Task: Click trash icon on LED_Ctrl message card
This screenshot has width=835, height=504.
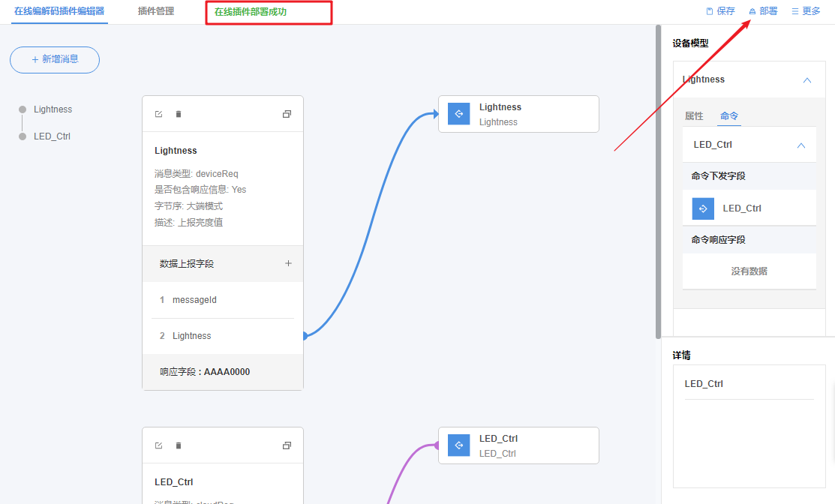Action: [x=179, y=445]
